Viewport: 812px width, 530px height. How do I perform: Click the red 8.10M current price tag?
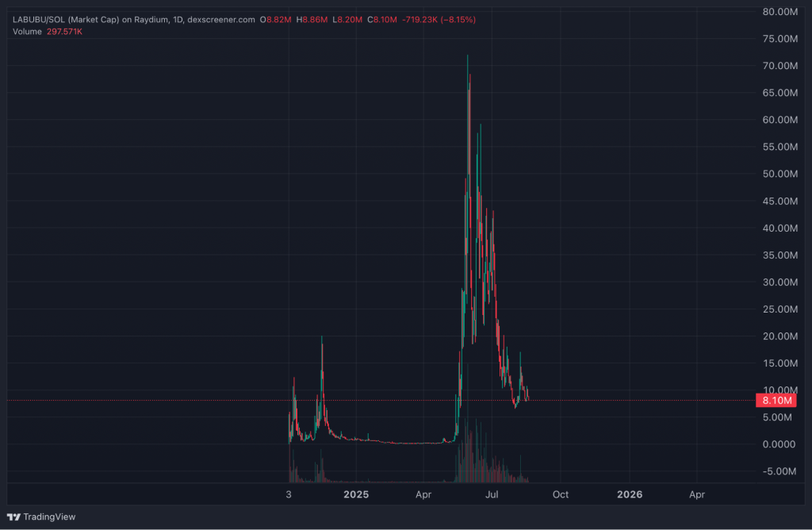[776, 401]
